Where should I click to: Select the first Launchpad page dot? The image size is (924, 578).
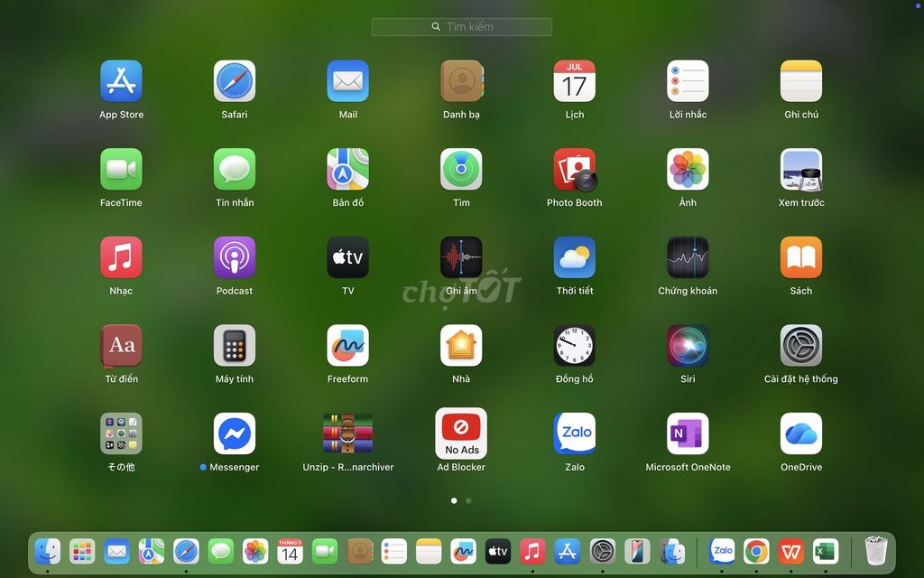coord(454,500)
